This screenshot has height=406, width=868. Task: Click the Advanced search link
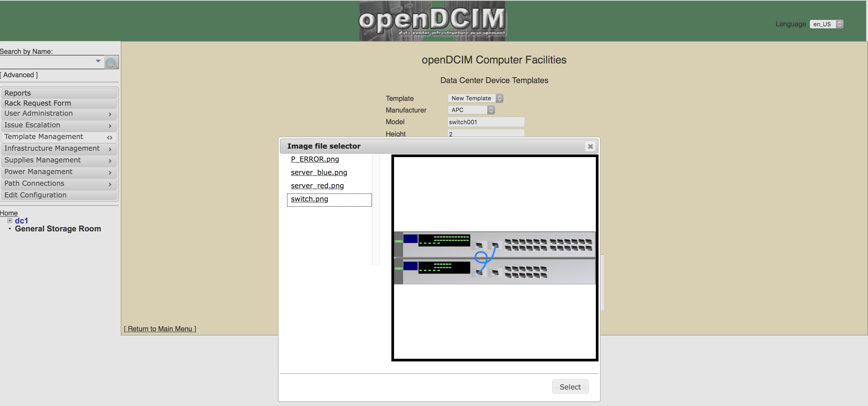click(x=19, y=75)
